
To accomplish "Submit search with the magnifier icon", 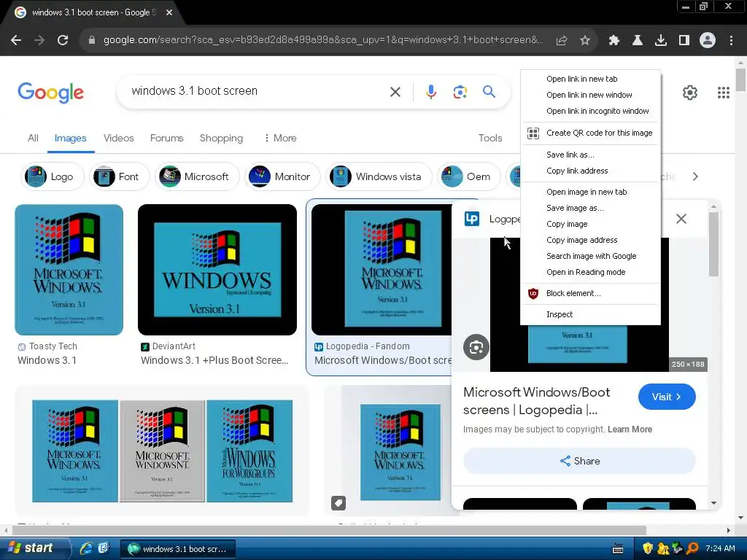I will click(489, 91).
